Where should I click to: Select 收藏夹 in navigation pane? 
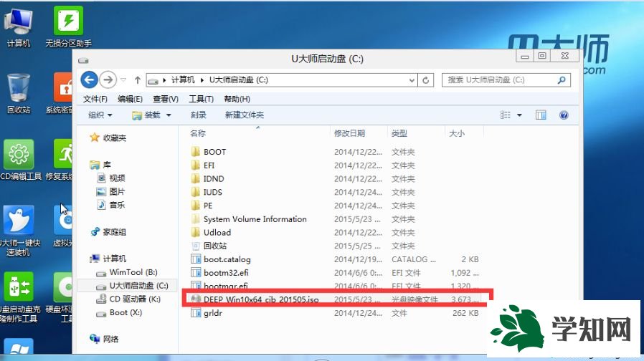click(x=108, y=138)
